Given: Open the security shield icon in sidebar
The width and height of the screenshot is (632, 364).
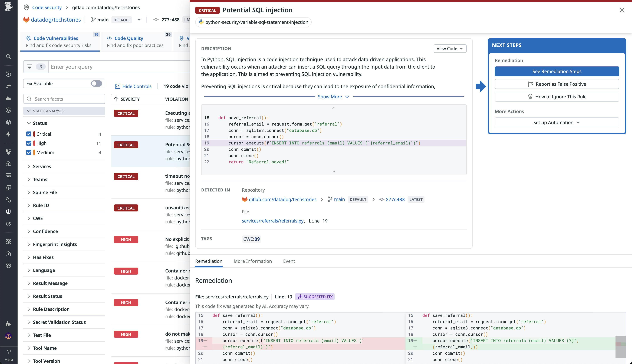Looking at the screenshot, I should coord(8,212).
